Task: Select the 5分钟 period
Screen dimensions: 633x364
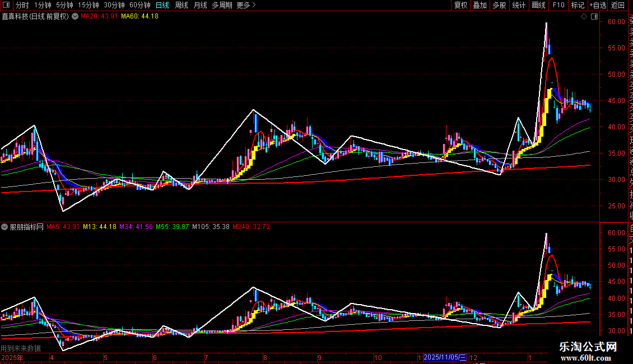Action: pyautogui.click(x=64, y=5)
